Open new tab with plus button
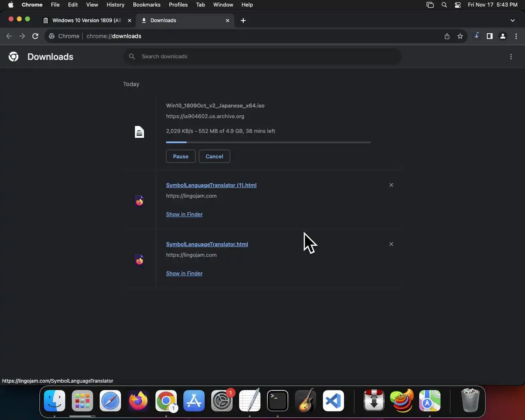 (243, 21)
